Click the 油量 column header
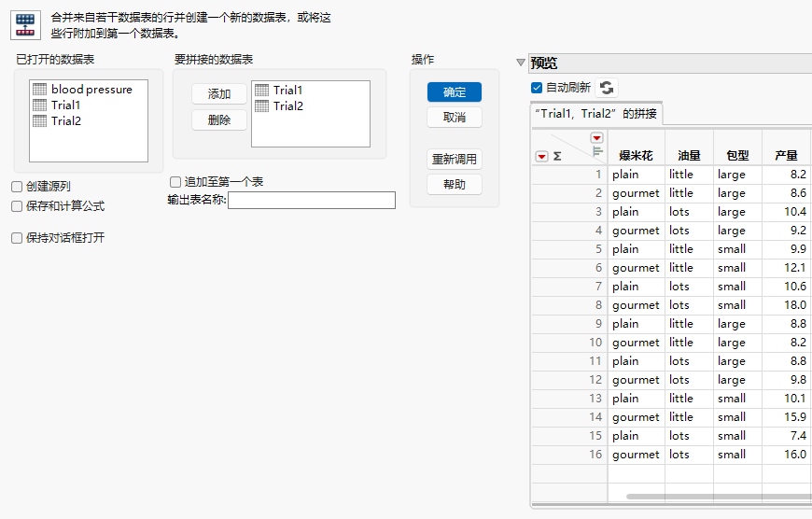Screen dimensions: 812x519 [690, 155]
